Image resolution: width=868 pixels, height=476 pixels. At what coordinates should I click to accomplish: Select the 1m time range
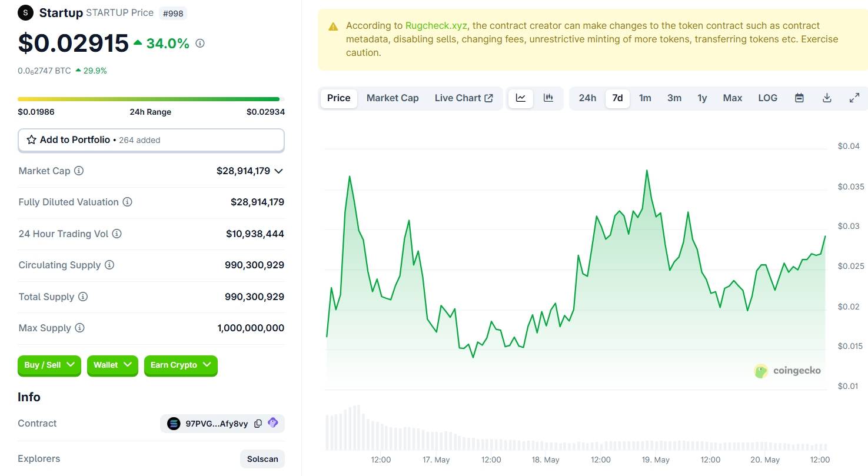tap(645, 98)
